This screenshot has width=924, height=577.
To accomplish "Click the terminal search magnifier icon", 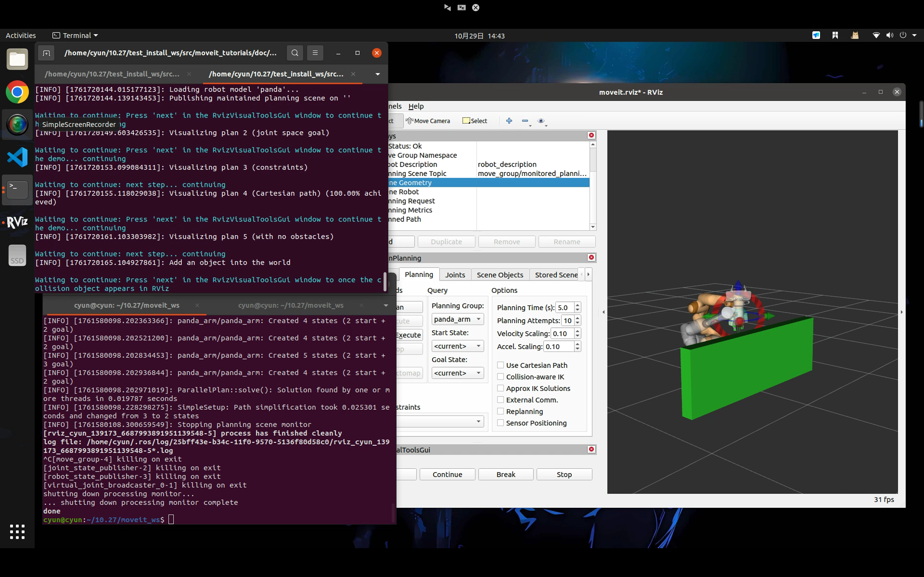I will coord(295,53).
